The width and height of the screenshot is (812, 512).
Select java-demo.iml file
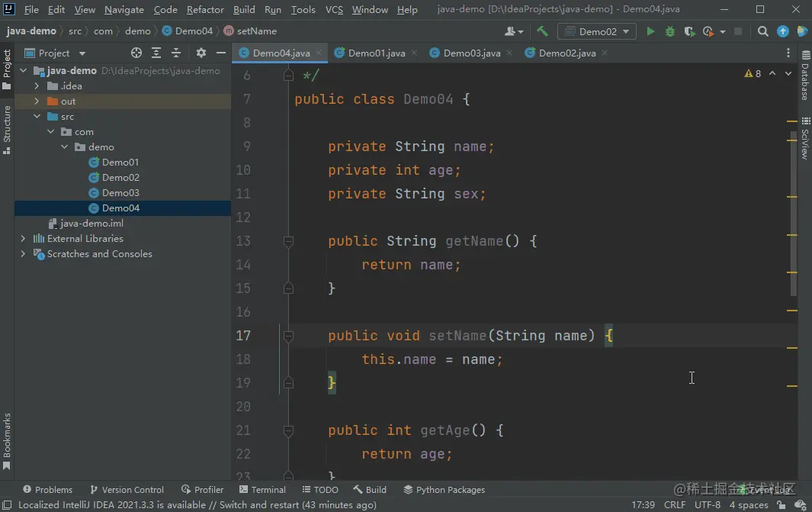click(x=86, y=224)
